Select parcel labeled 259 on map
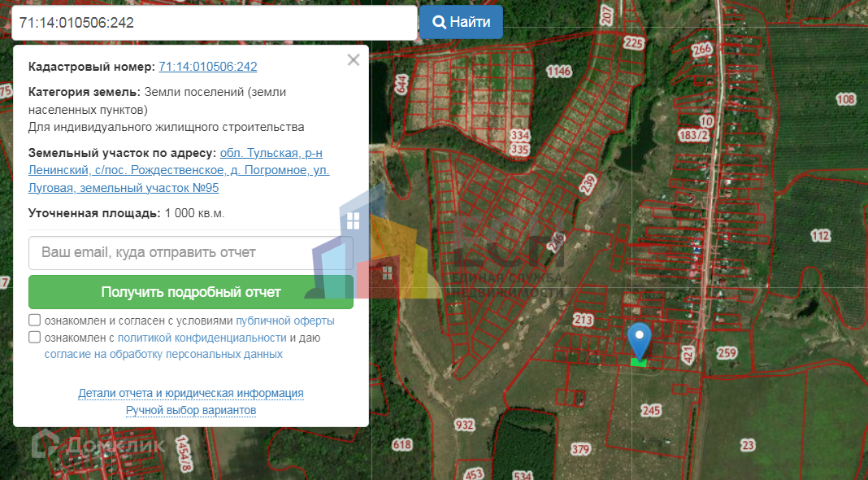This screenshot has height=480, width=868. [727, 352]
